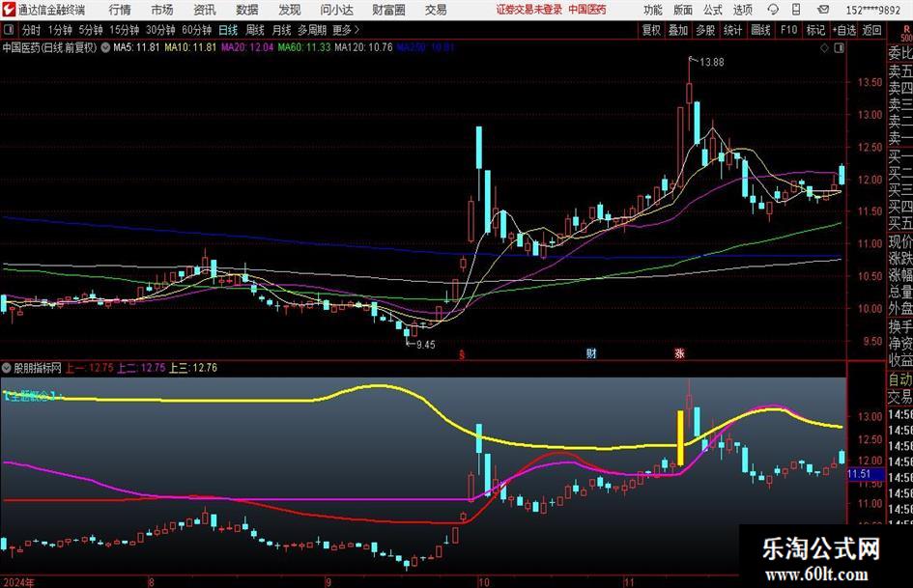
Task: Open the F10 company info button
Action: pos(788,30)
